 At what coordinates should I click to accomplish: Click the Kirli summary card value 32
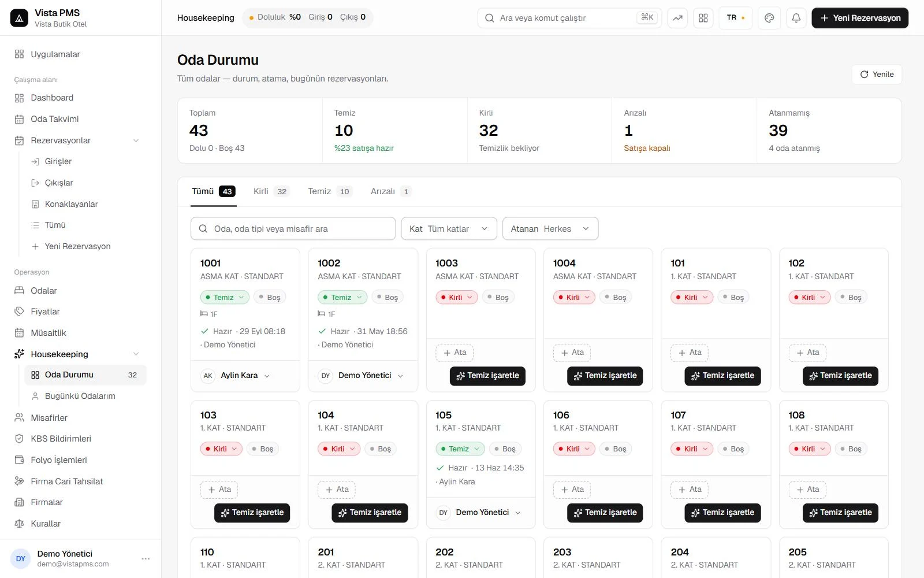[x=489, y=131]
